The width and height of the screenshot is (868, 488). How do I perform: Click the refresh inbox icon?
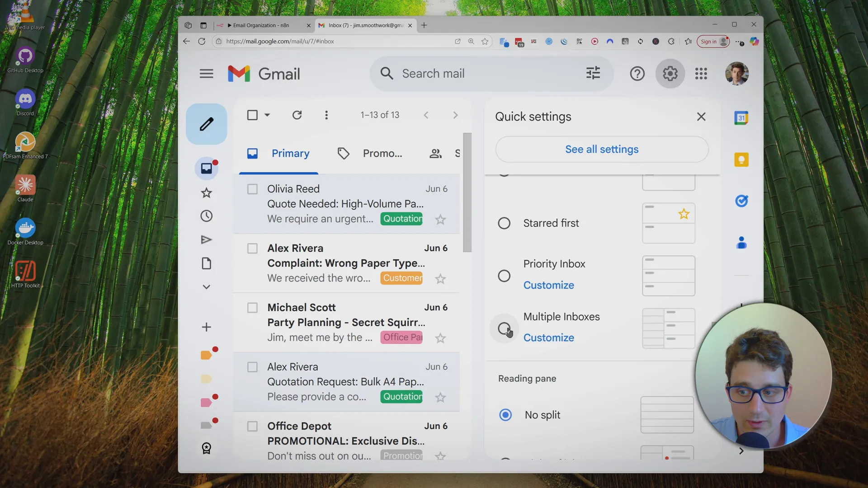click(297, 115)
